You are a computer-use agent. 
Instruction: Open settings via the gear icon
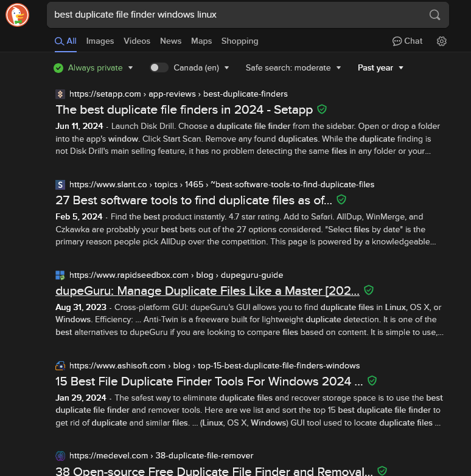click(x=442, y=41)
